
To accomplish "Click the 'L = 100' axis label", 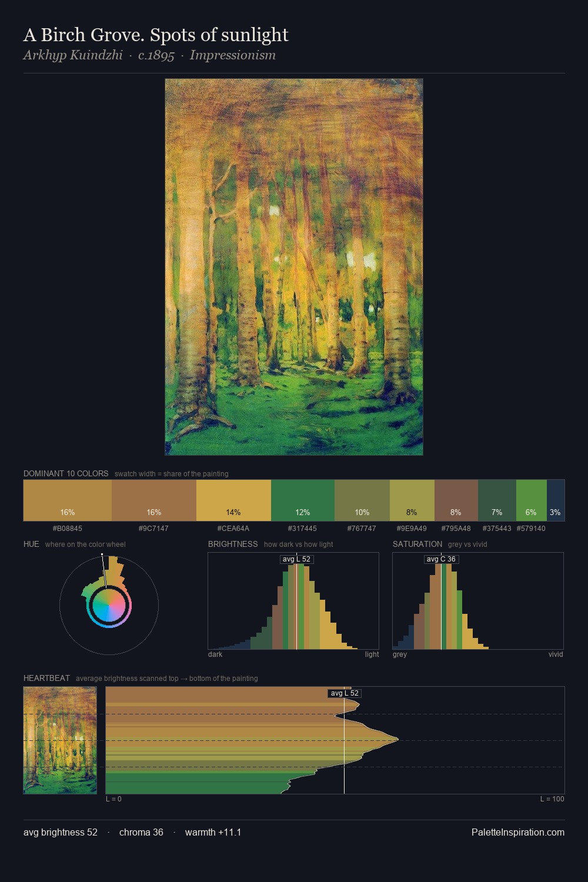I will coord(552,799).
